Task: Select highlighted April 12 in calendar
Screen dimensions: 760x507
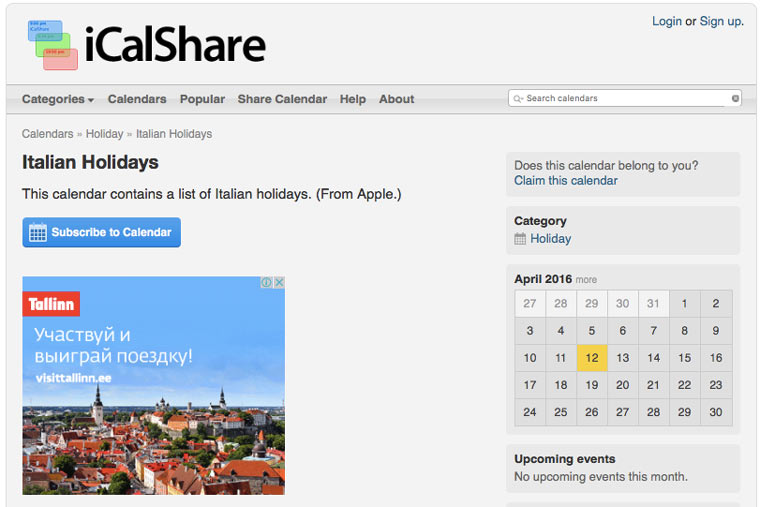Action: pos(592,358)
